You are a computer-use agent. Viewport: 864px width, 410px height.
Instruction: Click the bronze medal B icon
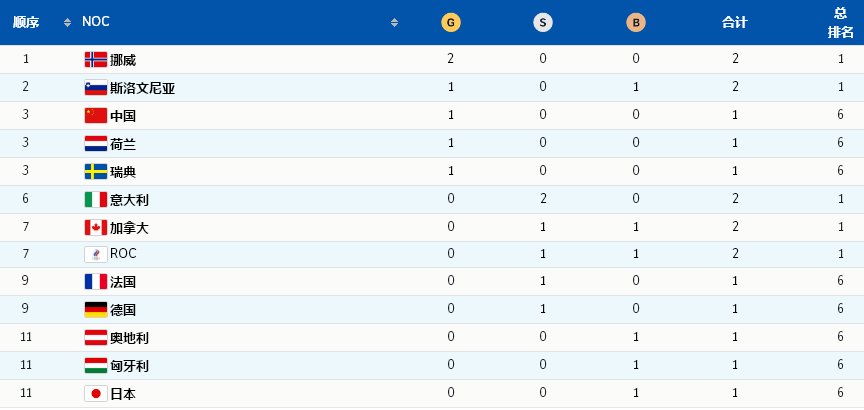point(636,22)
